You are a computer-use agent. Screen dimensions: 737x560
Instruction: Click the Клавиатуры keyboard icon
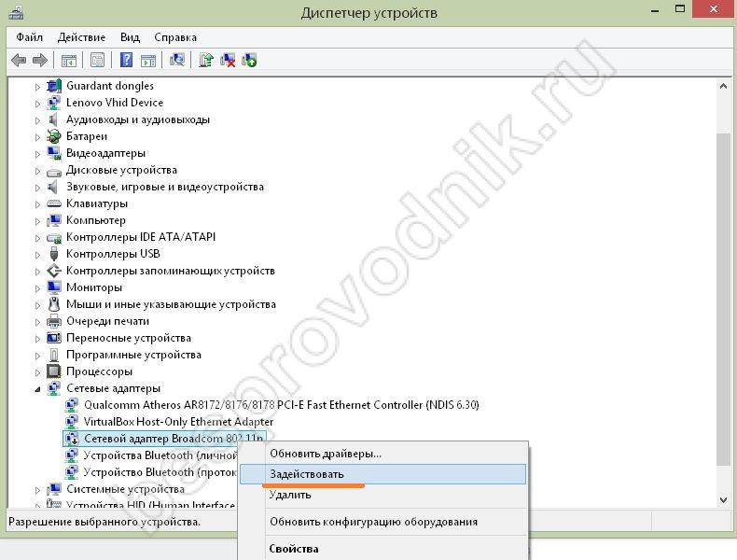[x=54, y=203]
